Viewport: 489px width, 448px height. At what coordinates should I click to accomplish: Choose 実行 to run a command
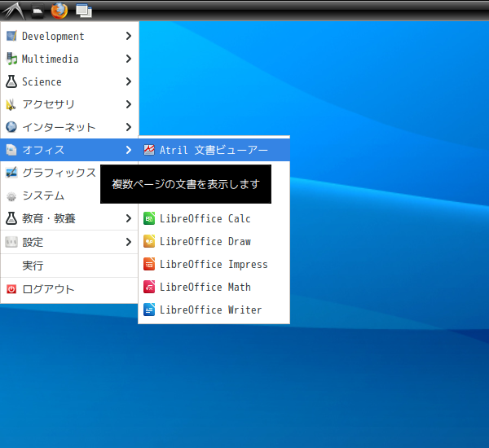[69, 266]
